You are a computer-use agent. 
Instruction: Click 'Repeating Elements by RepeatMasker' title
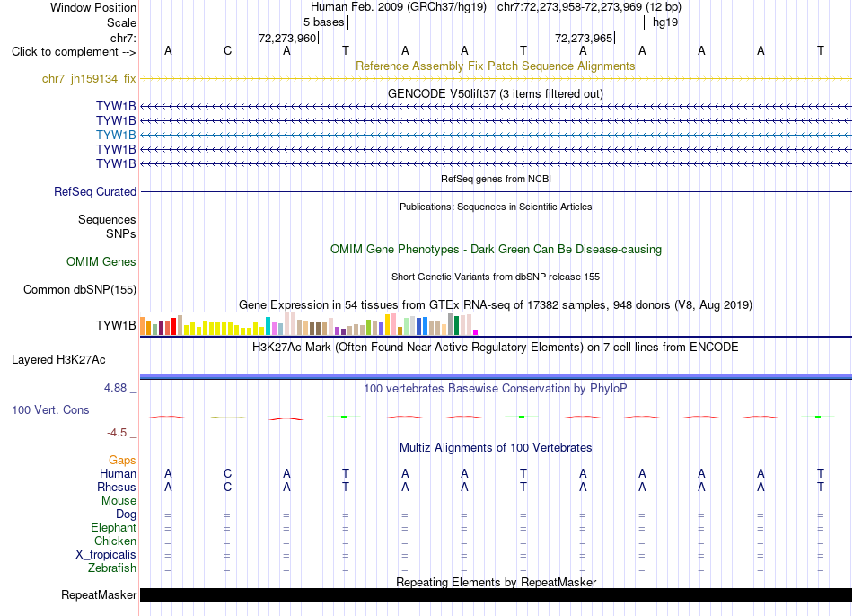click(x=496, y=582)
